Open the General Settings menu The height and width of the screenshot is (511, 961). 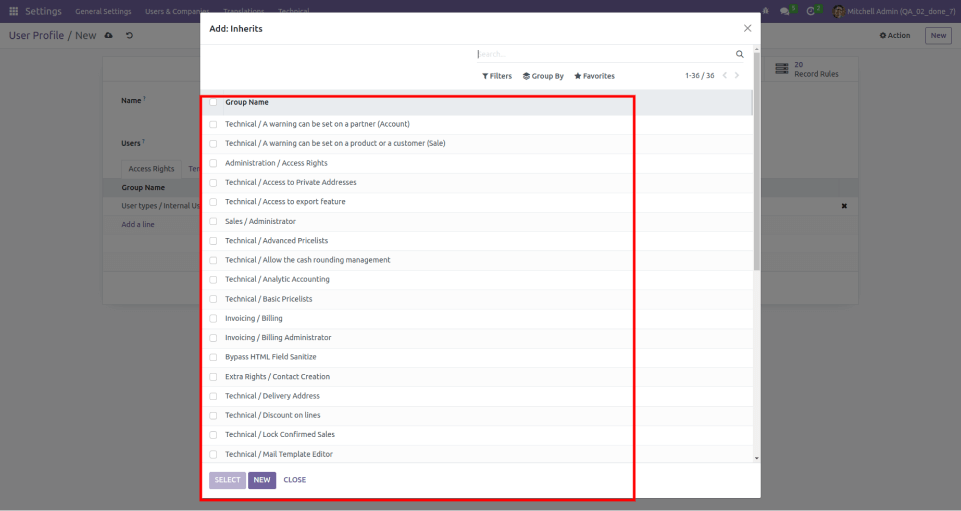[x=103, y=11]
